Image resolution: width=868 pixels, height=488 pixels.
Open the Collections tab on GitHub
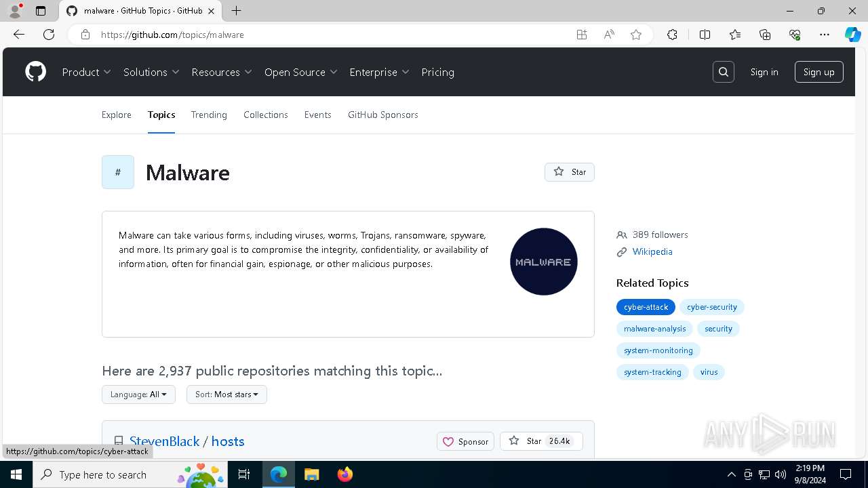coord(266,115)
